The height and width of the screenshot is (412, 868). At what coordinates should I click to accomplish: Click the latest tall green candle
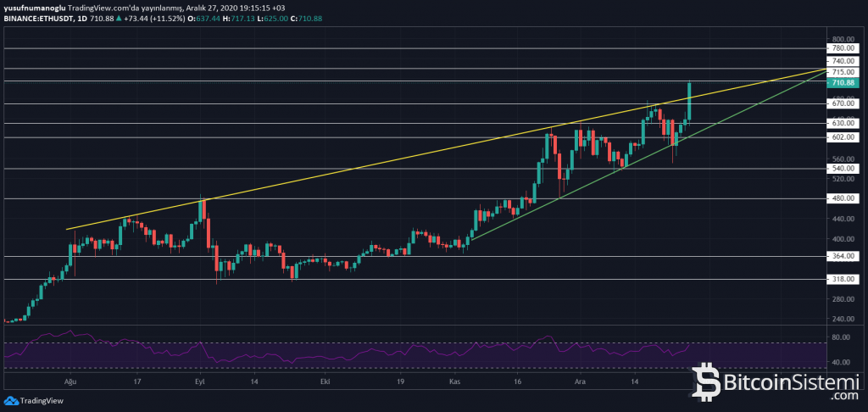(690, 101)
